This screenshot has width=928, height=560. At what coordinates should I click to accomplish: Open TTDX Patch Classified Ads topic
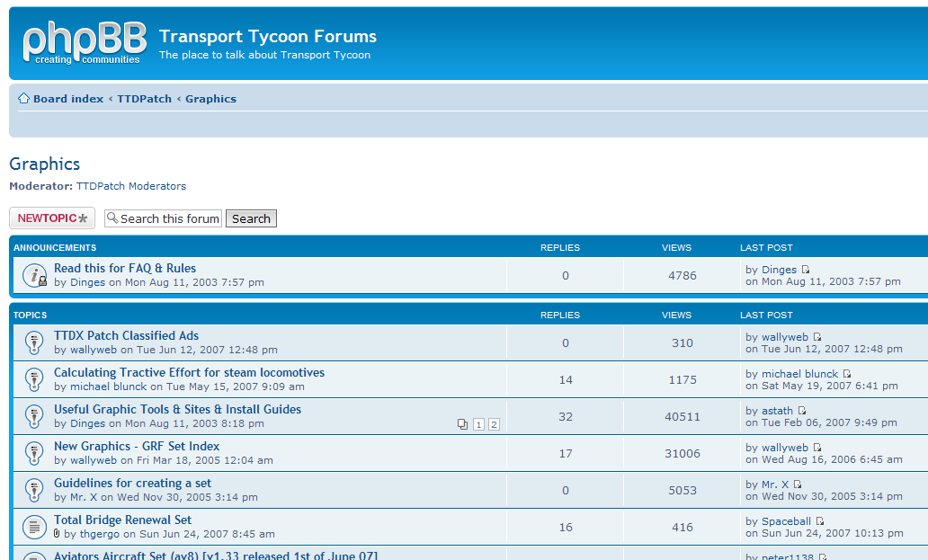click(x=126, y=335)
